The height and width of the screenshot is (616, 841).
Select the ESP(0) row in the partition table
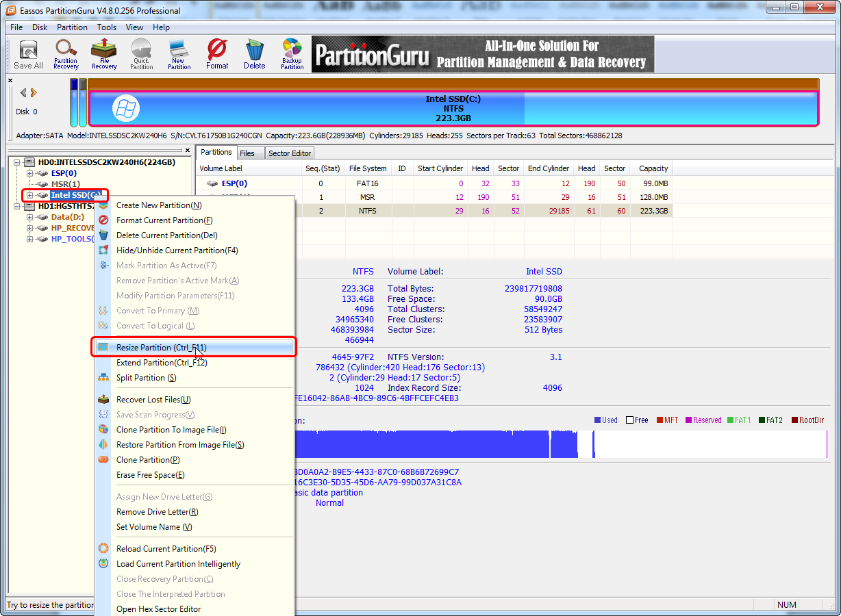(x=434, y=183)
